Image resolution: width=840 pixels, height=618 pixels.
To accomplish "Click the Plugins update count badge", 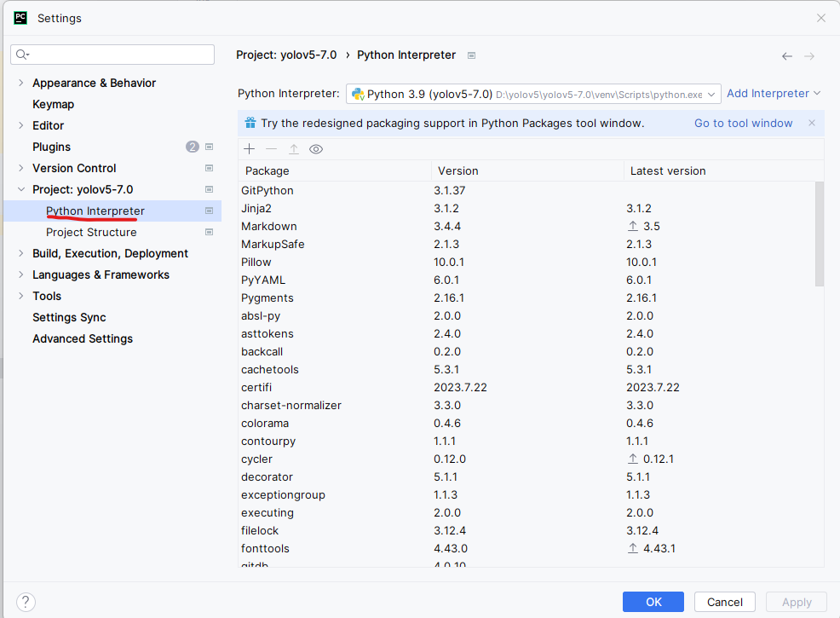I will click(193, 147).
